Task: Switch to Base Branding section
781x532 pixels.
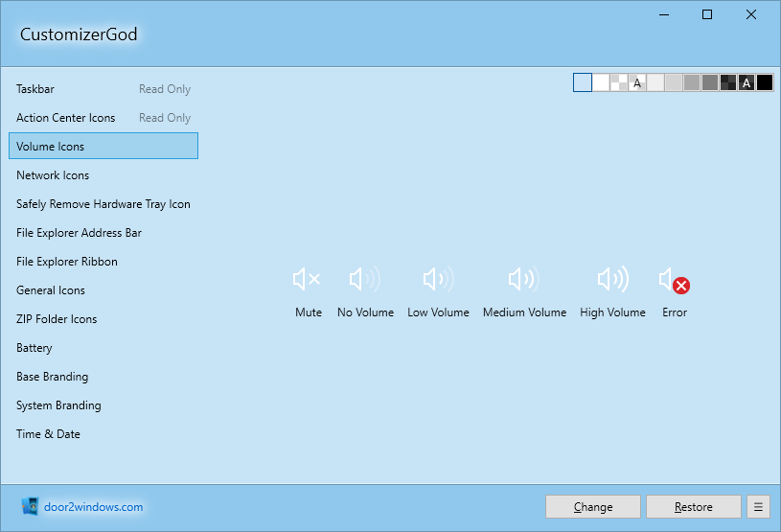Action: point(103,377)
